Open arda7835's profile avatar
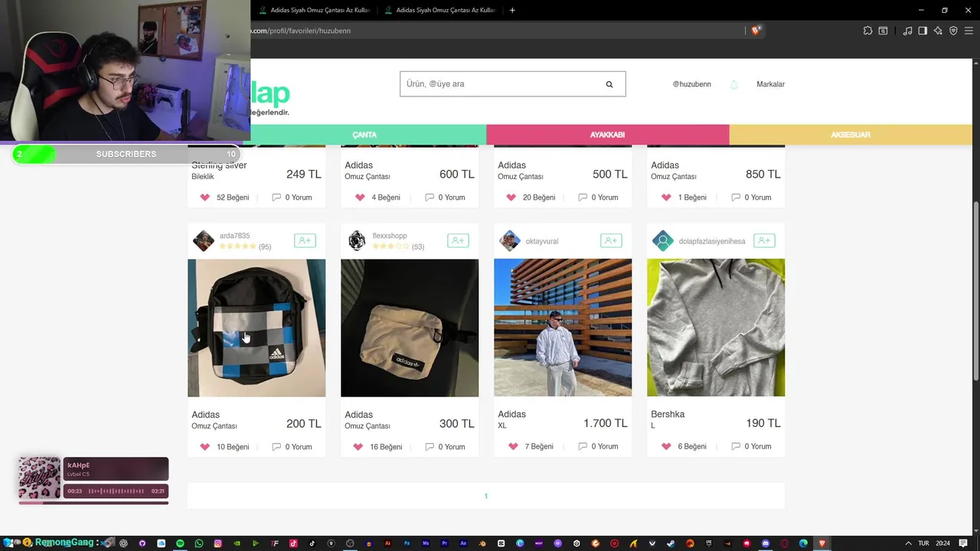 [x=204, y=241]
